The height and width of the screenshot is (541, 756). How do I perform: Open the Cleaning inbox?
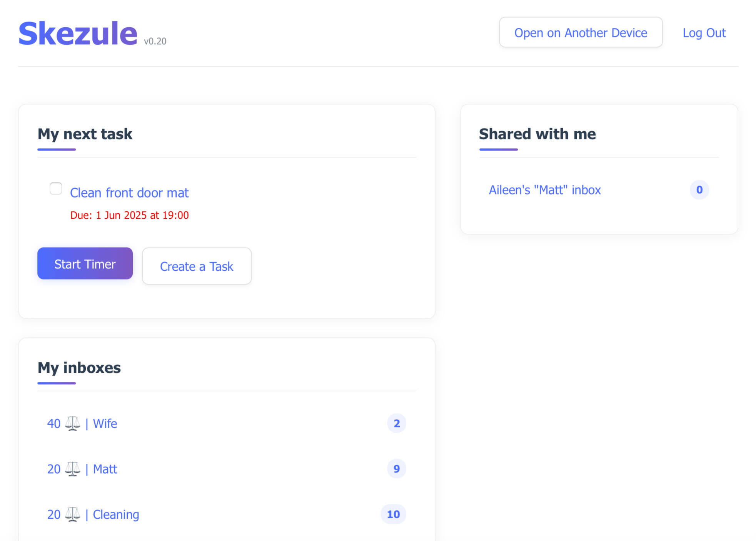[116, 514]
